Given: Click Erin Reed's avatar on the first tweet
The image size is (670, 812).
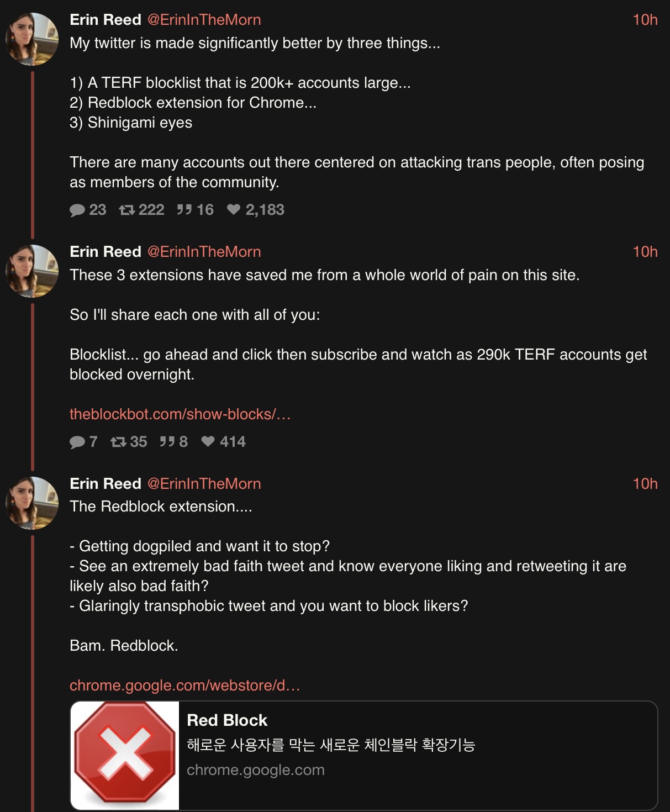Looking at the screenshot, I should [x=32, y=39].
